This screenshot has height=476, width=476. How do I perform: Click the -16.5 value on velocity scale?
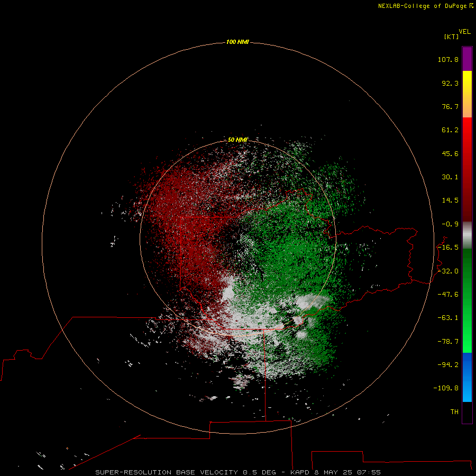coord(448,248)
